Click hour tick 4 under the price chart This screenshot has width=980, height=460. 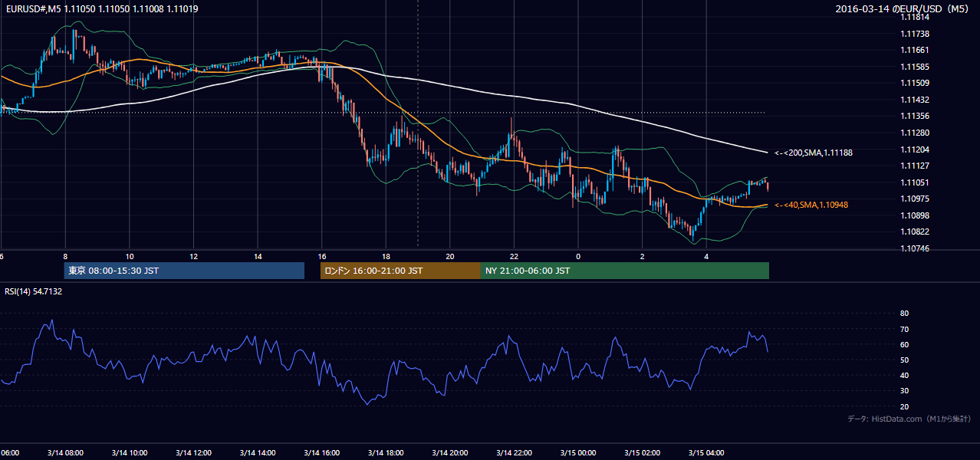click(707, 256)
